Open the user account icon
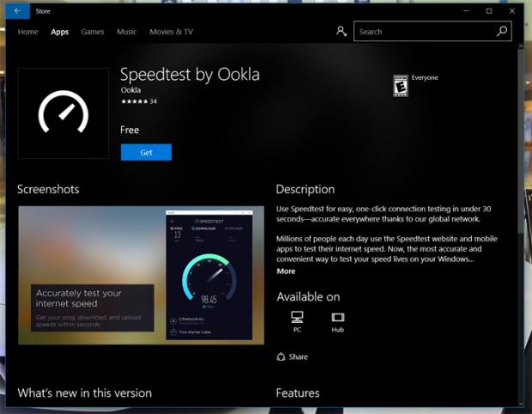The width and height of the screenshot is (532, 414). (x=341, y=32)
